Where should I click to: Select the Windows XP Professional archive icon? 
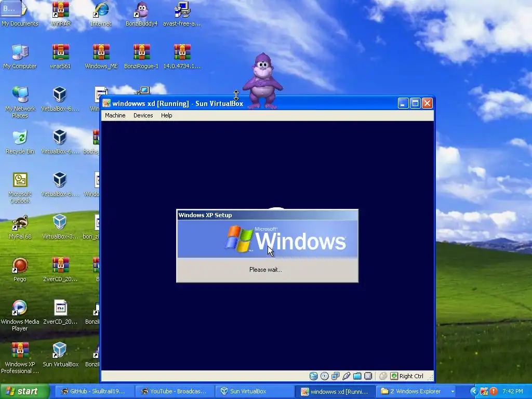[20, 358]
